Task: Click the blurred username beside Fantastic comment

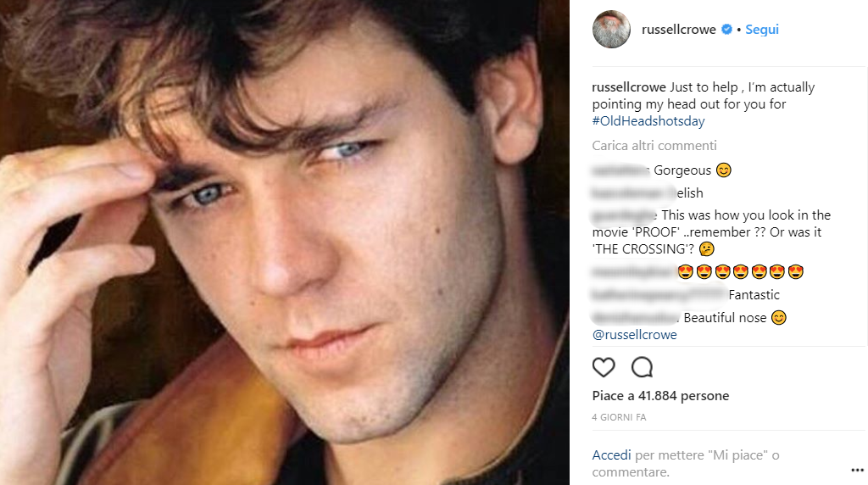Action: pos(659,295)
